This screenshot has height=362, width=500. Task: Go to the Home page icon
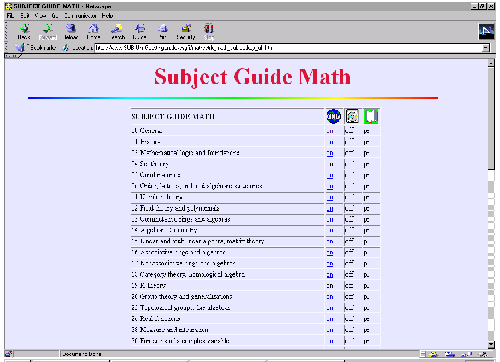click(x=93, y=32)
